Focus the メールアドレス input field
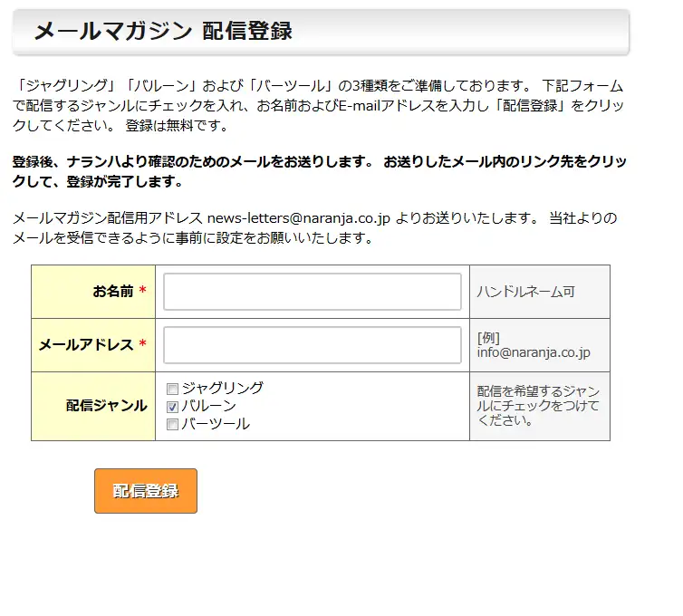This screenshot has width=683, height=616. tap(313, 345)
